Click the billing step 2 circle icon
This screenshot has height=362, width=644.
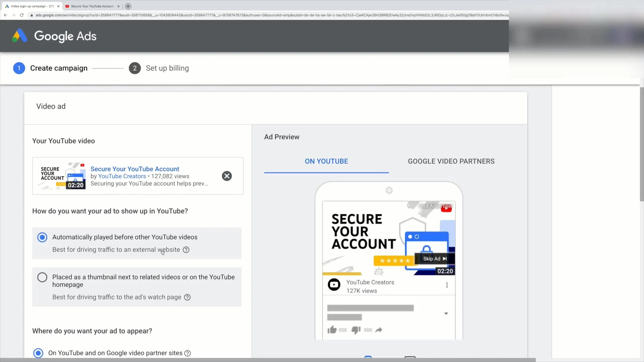(x=135, y=68)
